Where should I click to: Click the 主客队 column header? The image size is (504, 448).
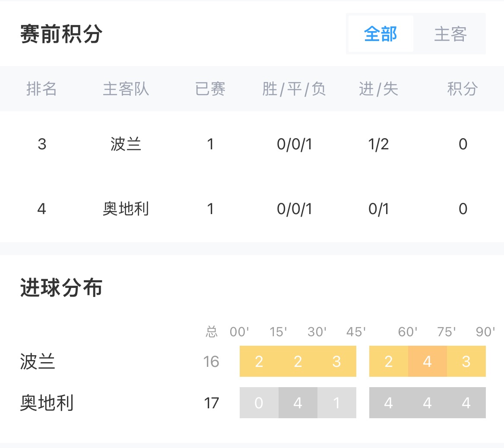[x=126, y=89]
